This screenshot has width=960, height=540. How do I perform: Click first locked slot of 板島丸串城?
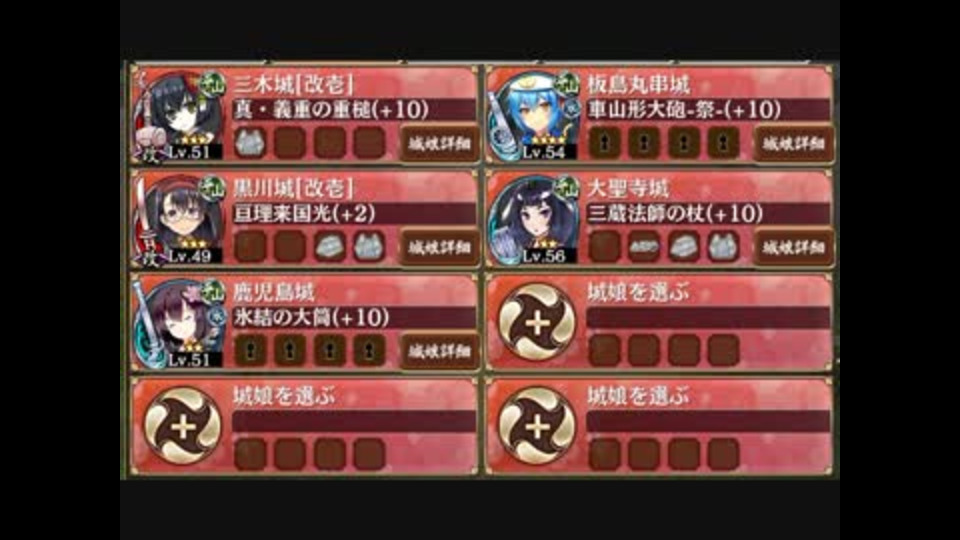tap(604, 143)
